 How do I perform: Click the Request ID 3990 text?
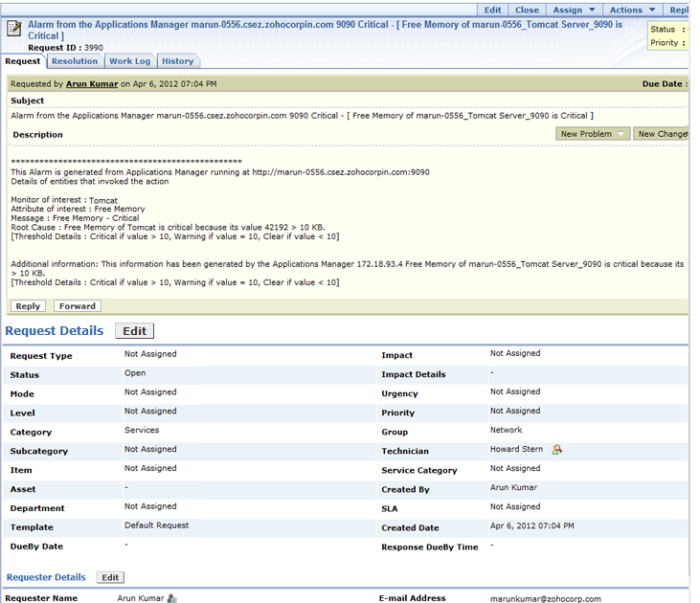click(66, 48)
